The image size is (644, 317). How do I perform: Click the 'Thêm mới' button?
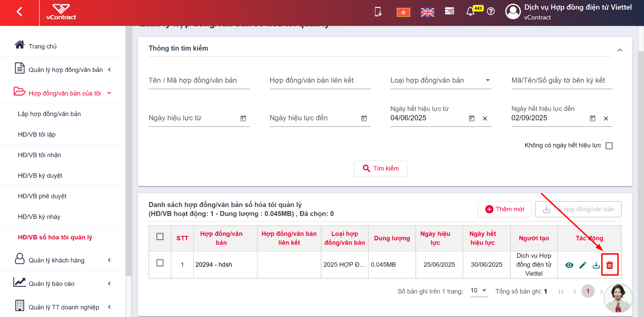[x=504, y=209]
